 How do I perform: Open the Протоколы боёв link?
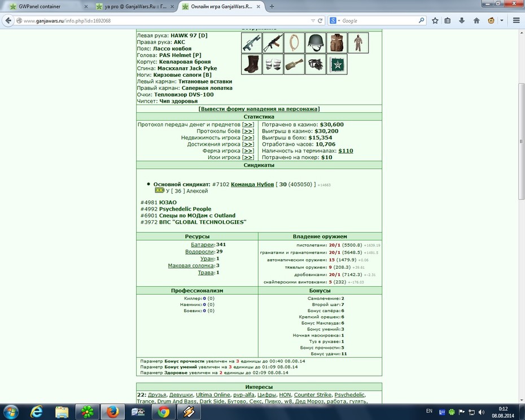click(248, 131)
